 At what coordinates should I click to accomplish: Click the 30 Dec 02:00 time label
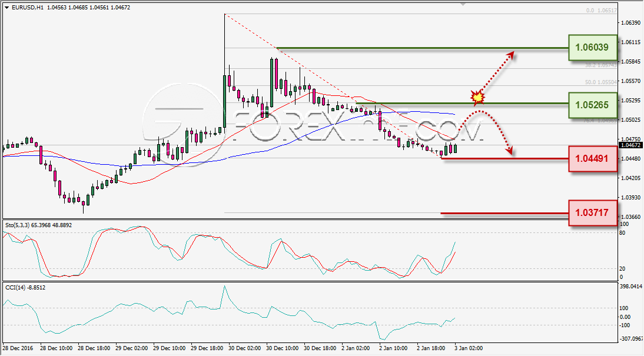pyautogui.click(x=245, y=348)
